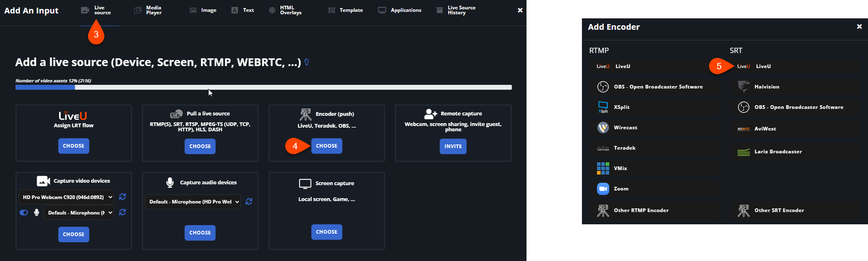Select Other SRT Encoder
Image resolution: width=868 pixels, height=261 pixels.
pos(795,210)
